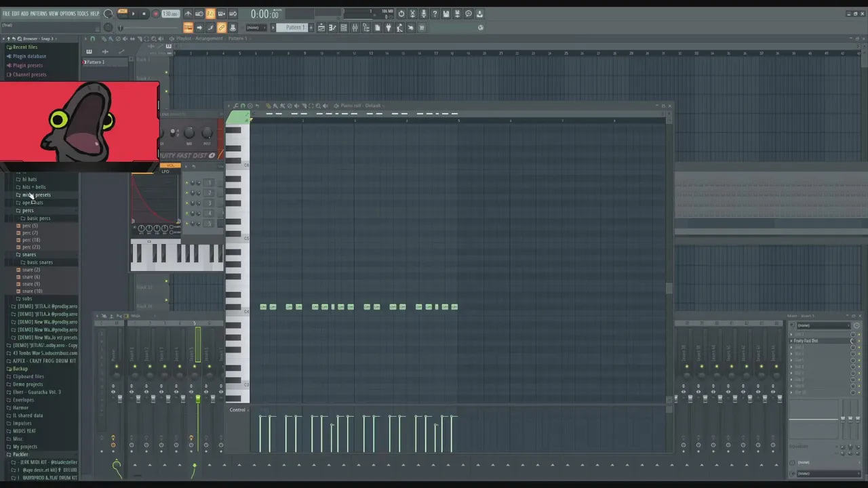868x488 pixels.
Task: Click the export render icon
Action: tap(458, 14)
